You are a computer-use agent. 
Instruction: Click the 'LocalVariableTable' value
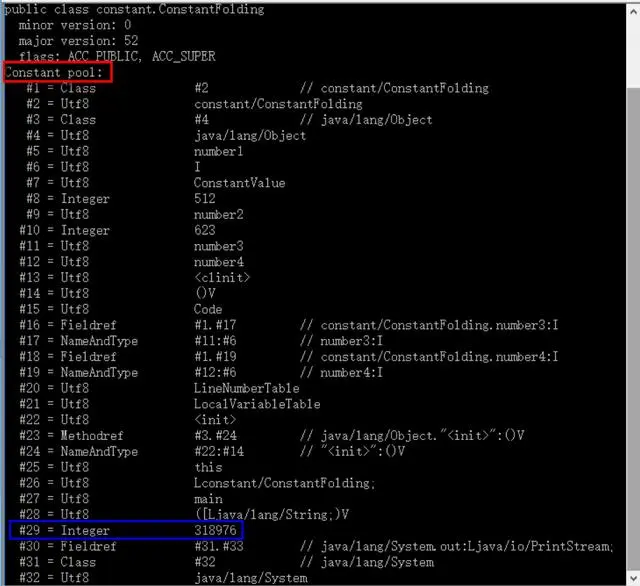point(257,404)
